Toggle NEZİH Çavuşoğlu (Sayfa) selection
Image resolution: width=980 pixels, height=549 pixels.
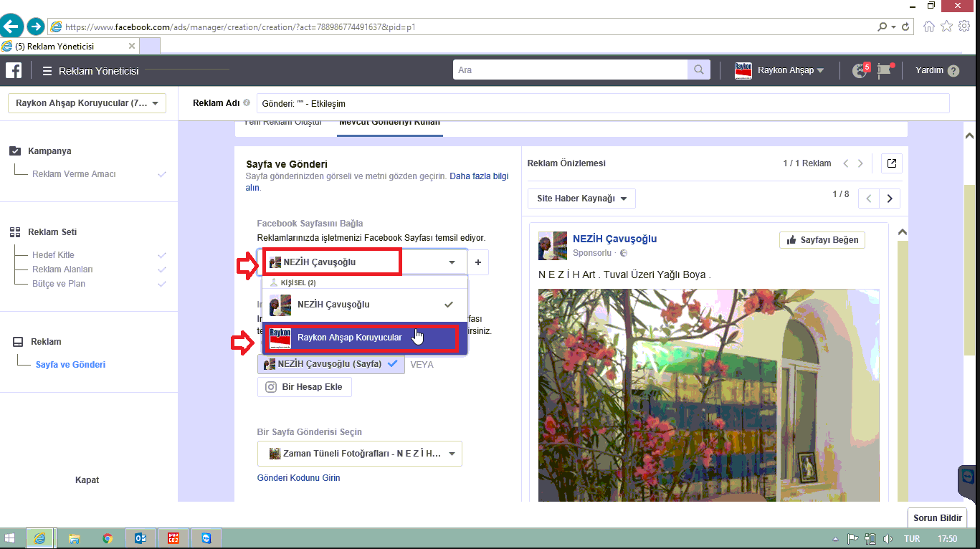(330, 364)
